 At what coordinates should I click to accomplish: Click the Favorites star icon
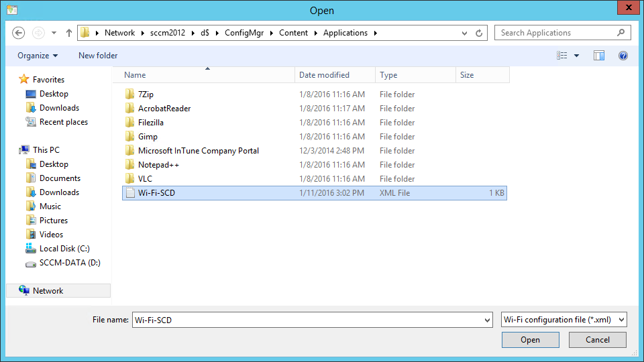pyautogui.click(x=24, y=79)
